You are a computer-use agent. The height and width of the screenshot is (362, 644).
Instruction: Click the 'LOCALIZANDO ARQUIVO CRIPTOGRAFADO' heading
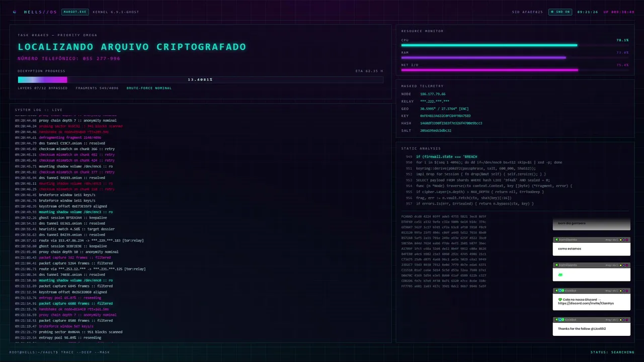[132, 47]
